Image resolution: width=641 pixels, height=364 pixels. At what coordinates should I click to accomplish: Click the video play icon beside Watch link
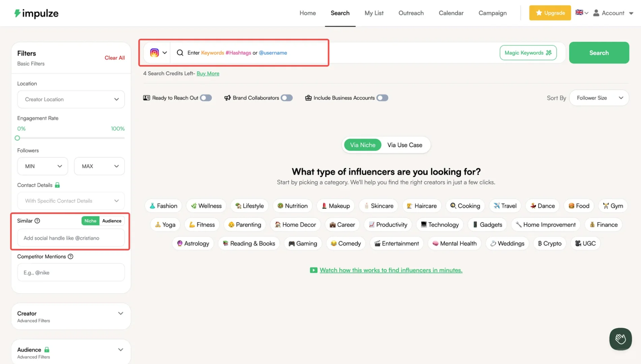pos(313,270)
